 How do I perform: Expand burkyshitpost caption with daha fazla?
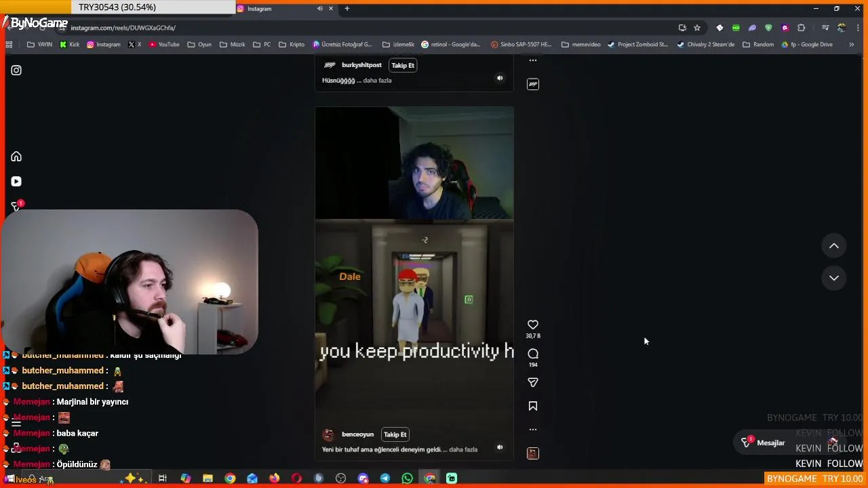click(377, 81)
